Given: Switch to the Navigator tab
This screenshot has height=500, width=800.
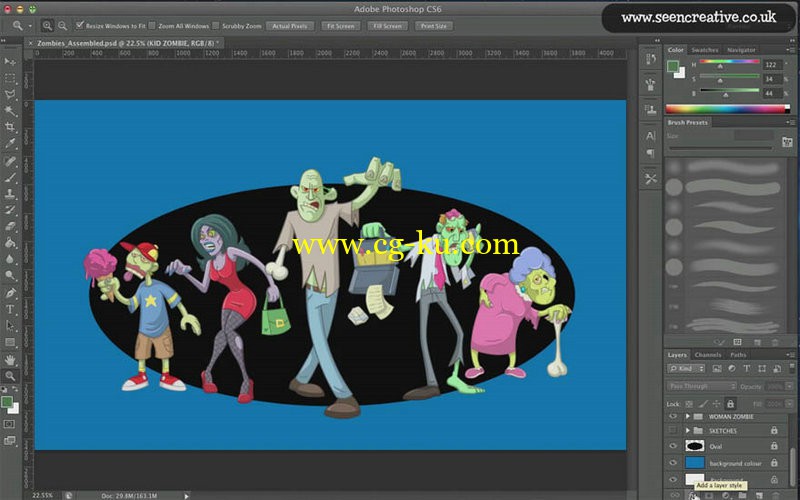Looking at the screenshot, I should 741,50.
